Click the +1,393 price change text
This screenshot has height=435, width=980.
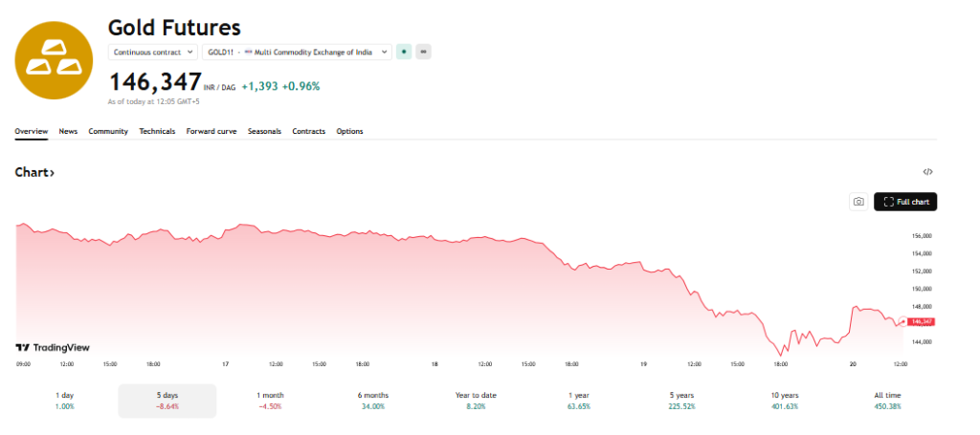(259, 87)
